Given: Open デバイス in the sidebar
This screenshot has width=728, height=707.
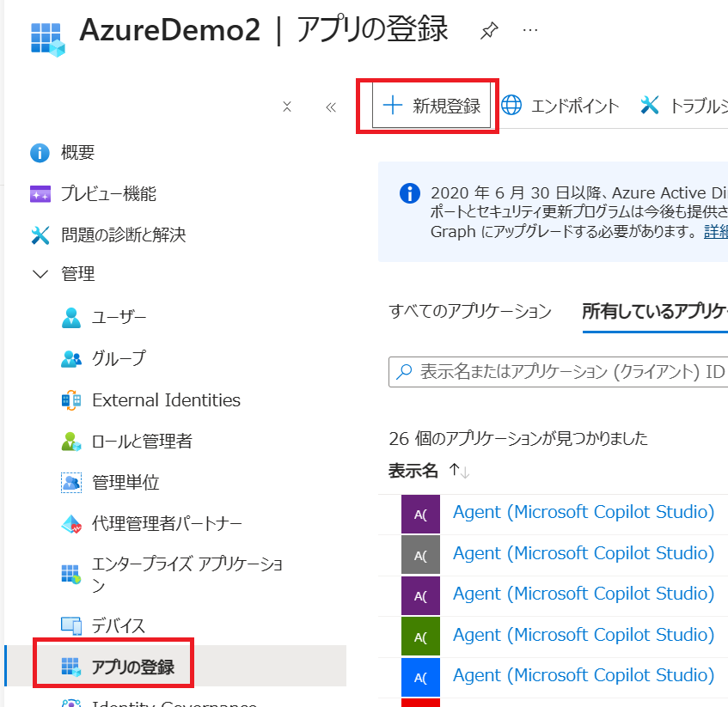Looking at the screenshot, I should click(119, 625).
